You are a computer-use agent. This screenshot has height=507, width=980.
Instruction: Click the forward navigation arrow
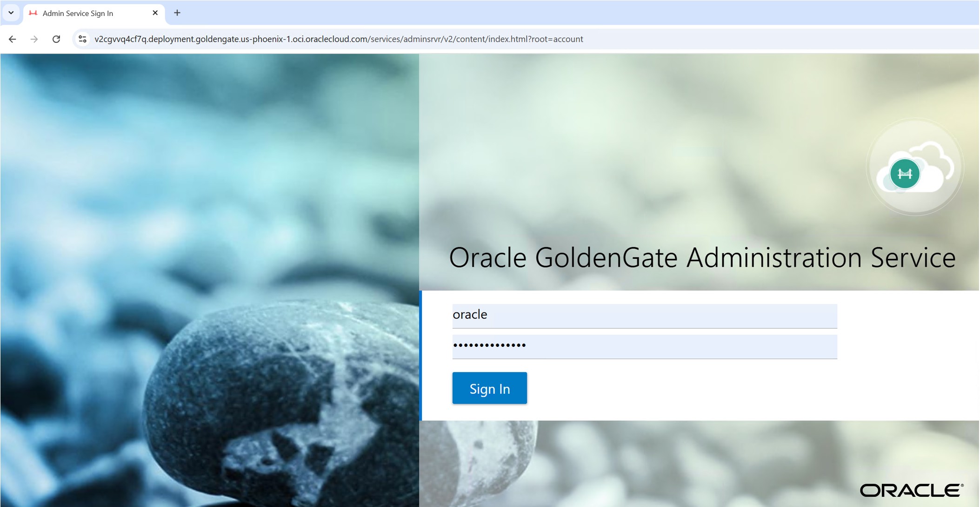pos(34,39)
